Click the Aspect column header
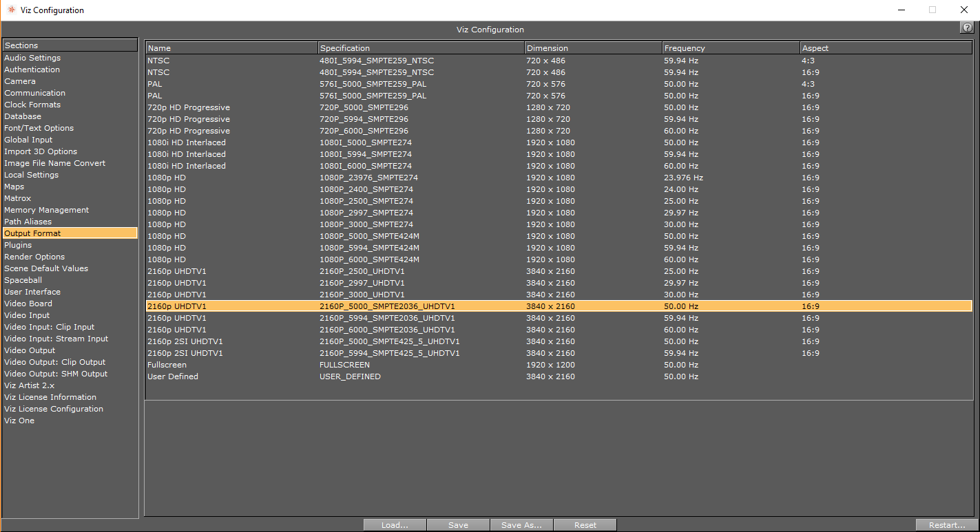This screenshot has width=980, height=532. (x=886, y=48)
